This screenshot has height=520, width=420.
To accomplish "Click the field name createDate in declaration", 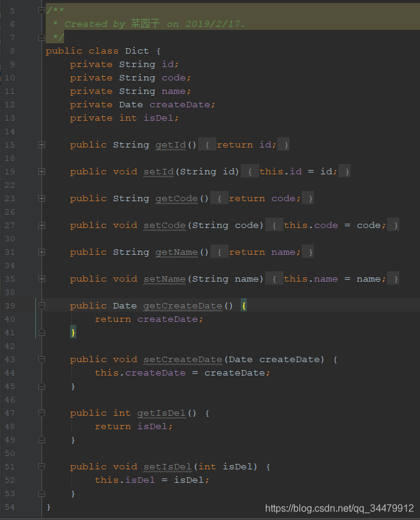I will tap(180, 105).
